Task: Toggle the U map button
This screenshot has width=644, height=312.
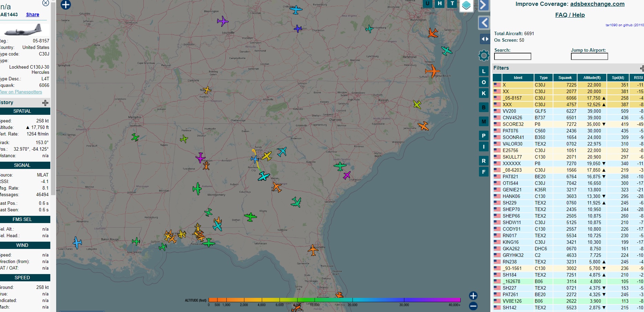Action: [427, 3]
